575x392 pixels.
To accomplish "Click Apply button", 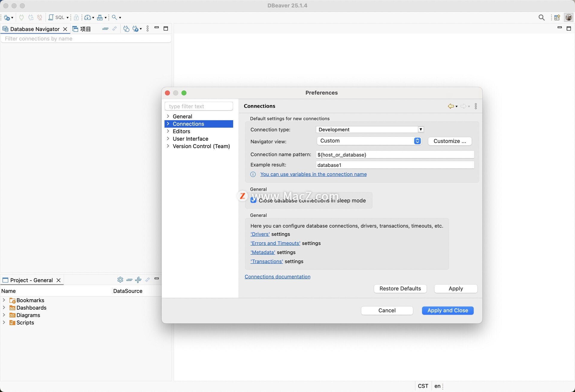I will click(456, 288).
